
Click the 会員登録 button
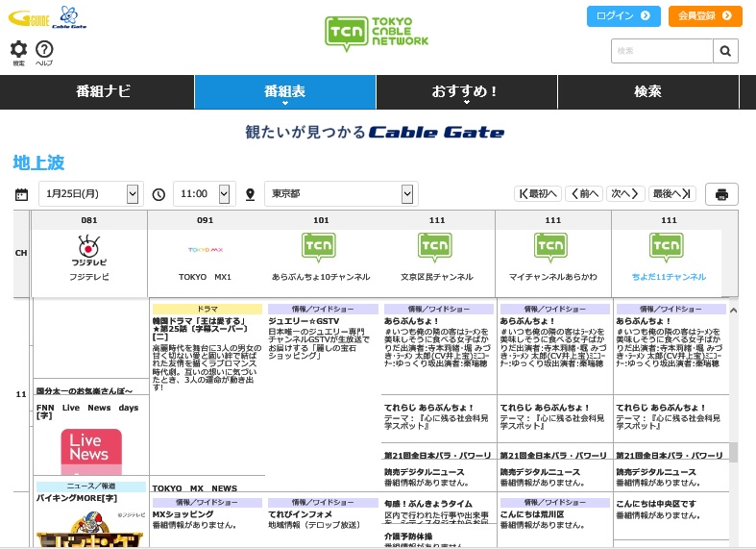(705, 16)
